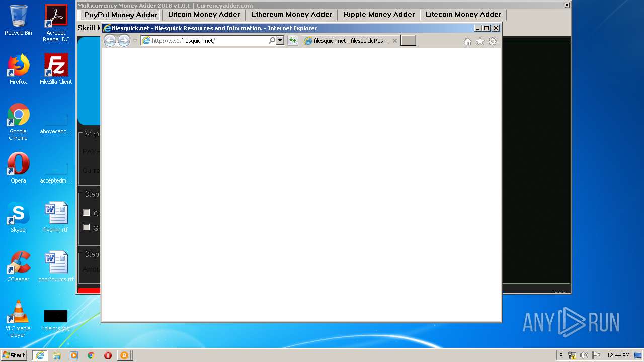The image size is (644, 362).
Task: Click the taskbar clock showing 12:44 PM
Action: pos(618,355)
